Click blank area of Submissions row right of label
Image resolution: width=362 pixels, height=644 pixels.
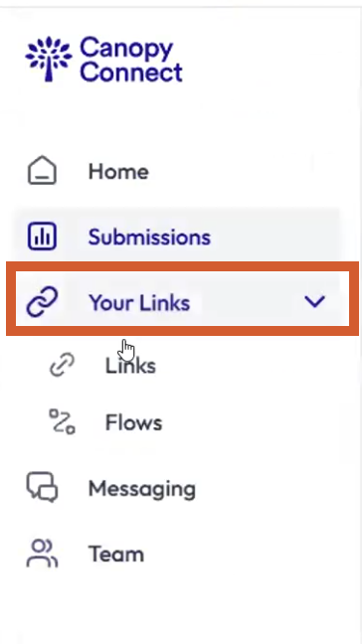coord(275,237)
